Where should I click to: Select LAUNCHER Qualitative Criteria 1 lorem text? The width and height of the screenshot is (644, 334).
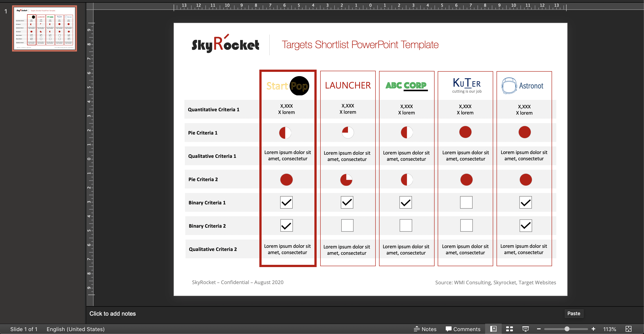pyautogui.click(x=347, y=156)
